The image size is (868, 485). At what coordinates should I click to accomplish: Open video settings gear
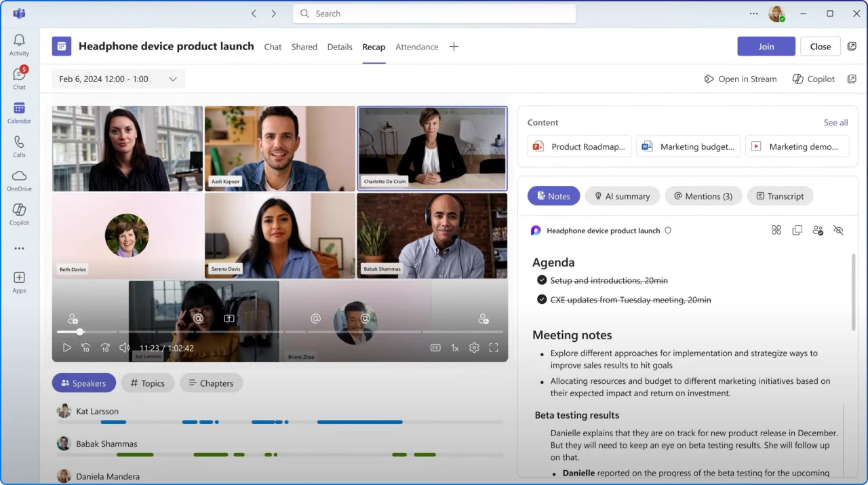pos(474,348)
